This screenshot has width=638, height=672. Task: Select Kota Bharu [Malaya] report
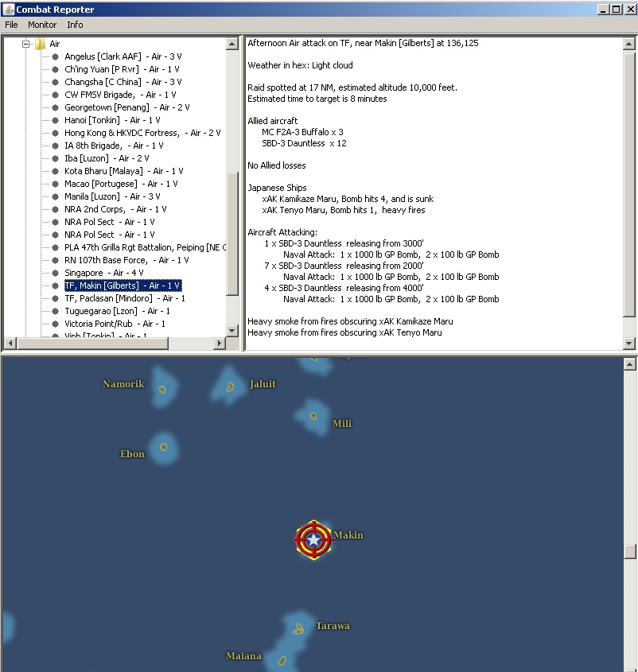124,171
